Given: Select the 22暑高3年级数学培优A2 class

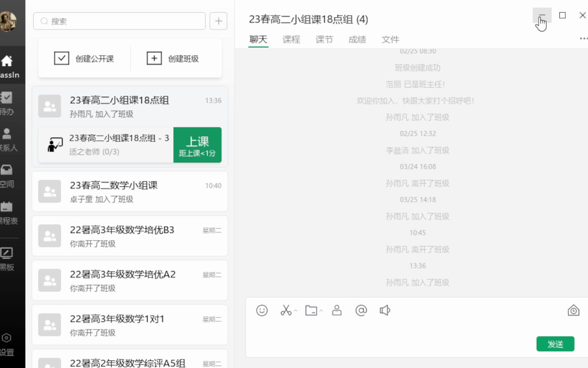Looking at the screenshot, I should pos(130,280).
